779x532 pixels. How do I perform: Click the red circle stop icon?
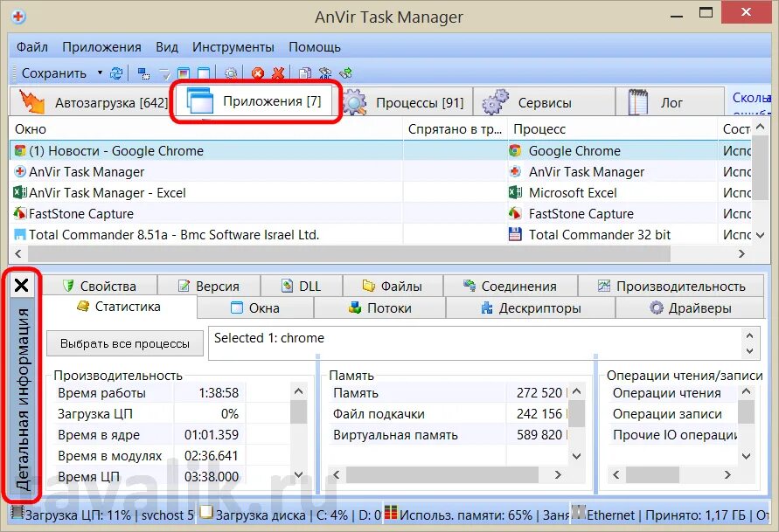point(257,74)
